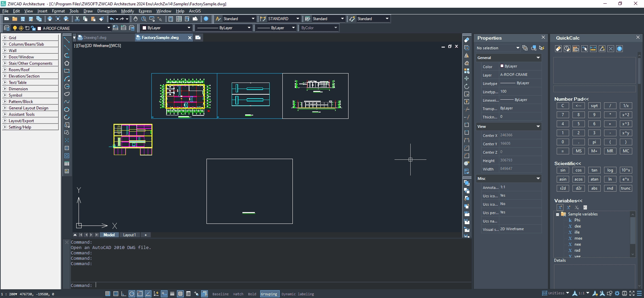Select the Spline curve tool
Image resolution: width=644 pixels, height=298 pixels.
(x=67, y=102)
